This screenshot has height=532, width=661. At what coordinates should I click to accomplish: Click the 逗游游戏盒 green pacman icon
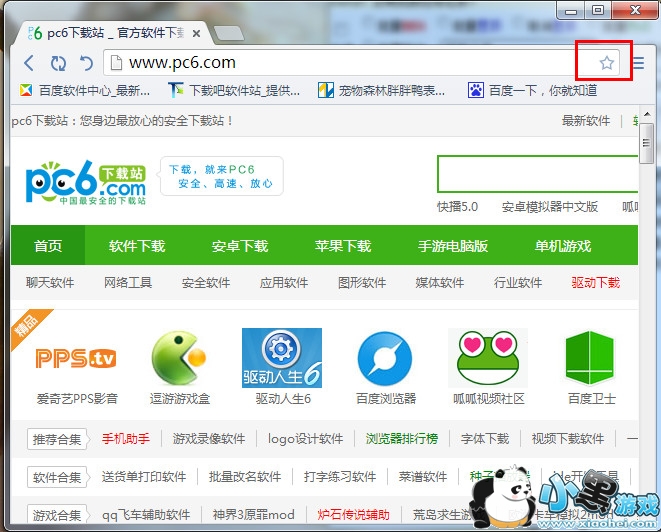pyautogui.click(x=179, y=357)
